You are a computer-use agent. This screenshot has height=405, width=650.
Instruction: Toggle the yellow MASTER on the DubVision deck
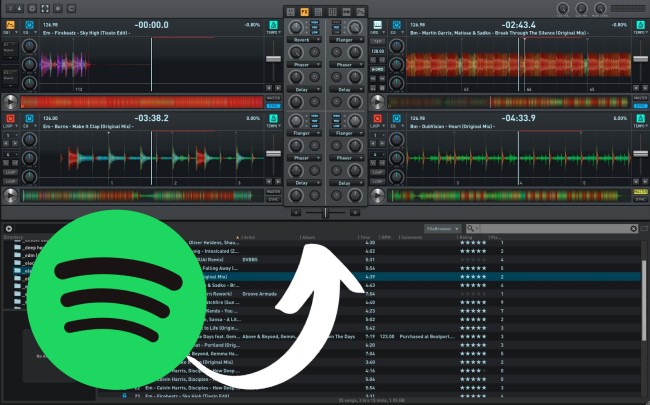tap(640, 192)
